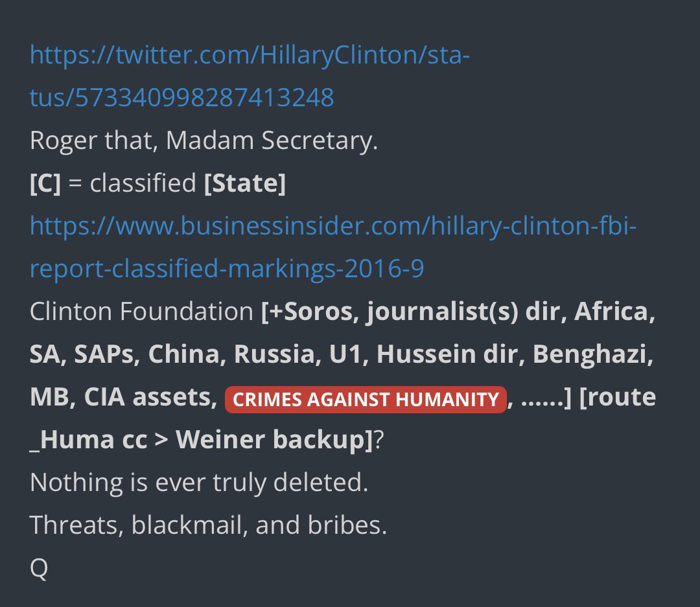The height and width of the screenshot is (607, 700).
Task: Open the businessinsider.com Hillary Clinton FBI link
Action: [x=334, y=226]
